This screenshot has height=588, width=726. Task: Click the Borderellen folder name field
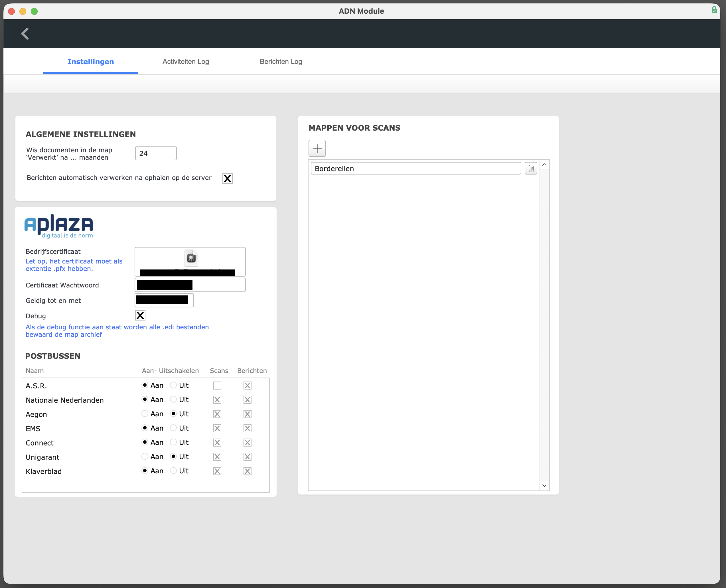coord(416,168)
